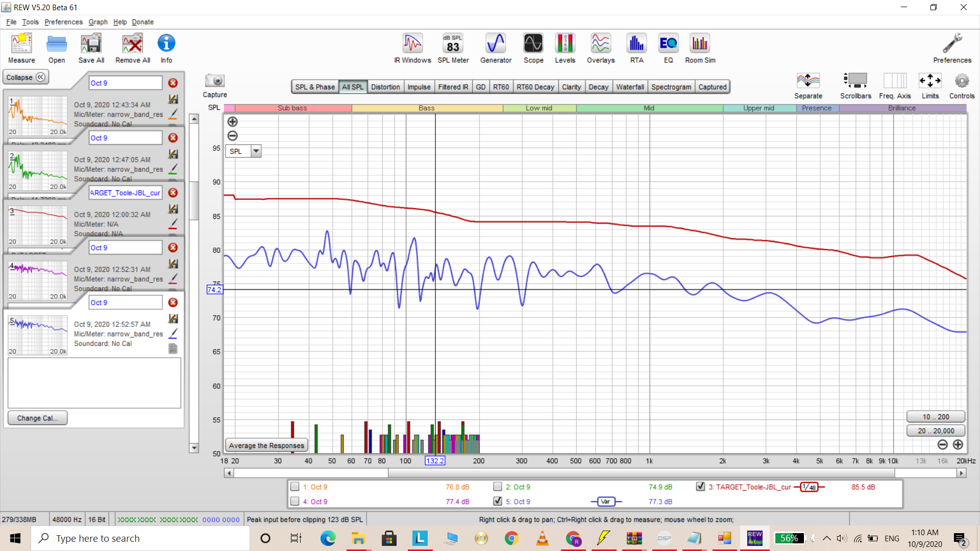Open the EQ window
This screenshot has width=980, height=551.
[668, 48]
